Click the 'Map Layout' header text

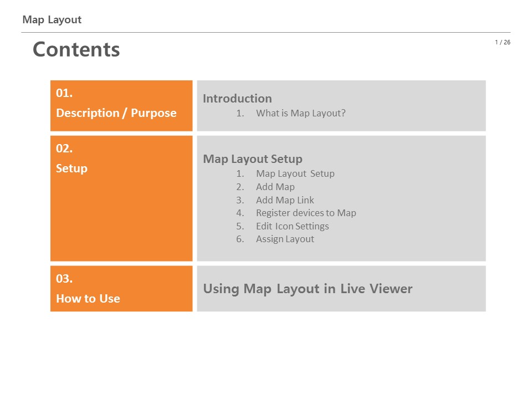pos(52,20)
